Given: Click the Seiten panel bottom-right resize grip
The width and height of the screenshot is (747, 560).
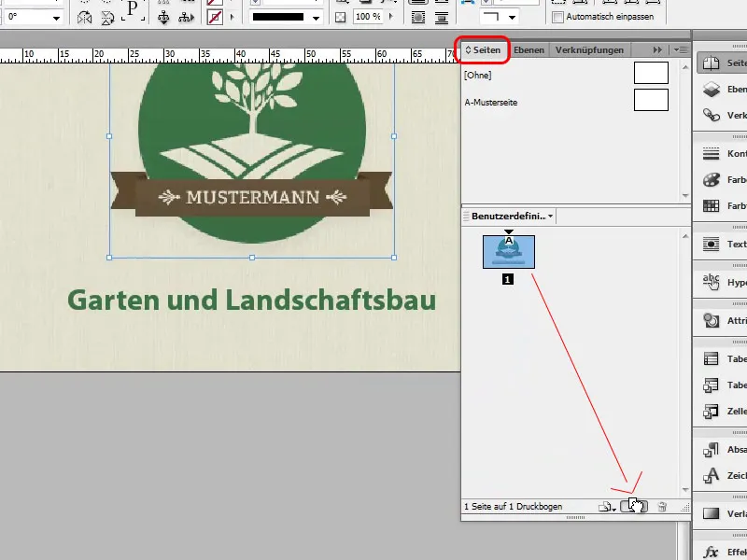Looking at the screenshot, I should (685, 508).
